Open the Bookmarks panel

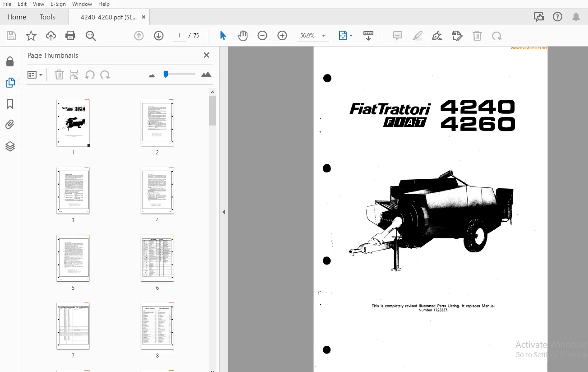coord(10,104)
